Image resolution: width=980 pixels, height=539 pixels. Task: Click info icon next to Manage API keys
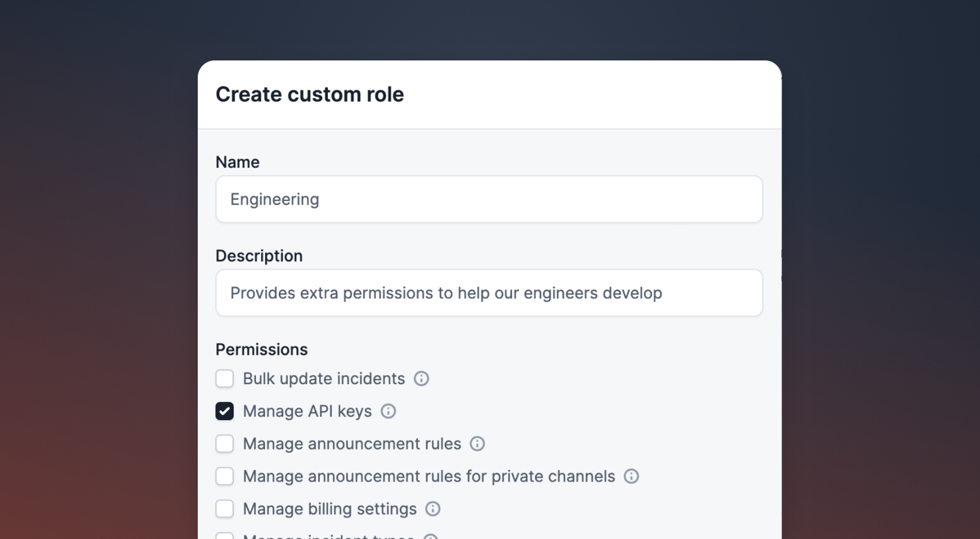(x=388, y=411)
